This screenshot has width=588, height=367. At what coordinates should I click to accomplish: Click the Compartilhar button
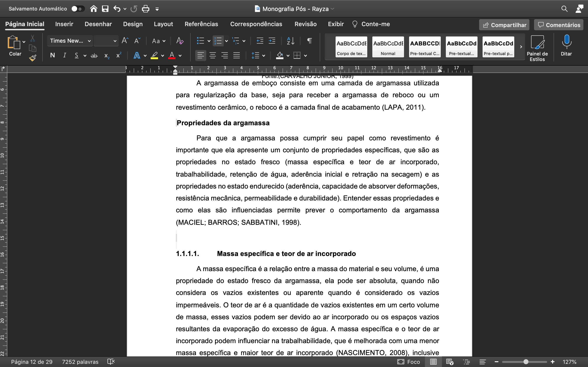pos(504,25)
